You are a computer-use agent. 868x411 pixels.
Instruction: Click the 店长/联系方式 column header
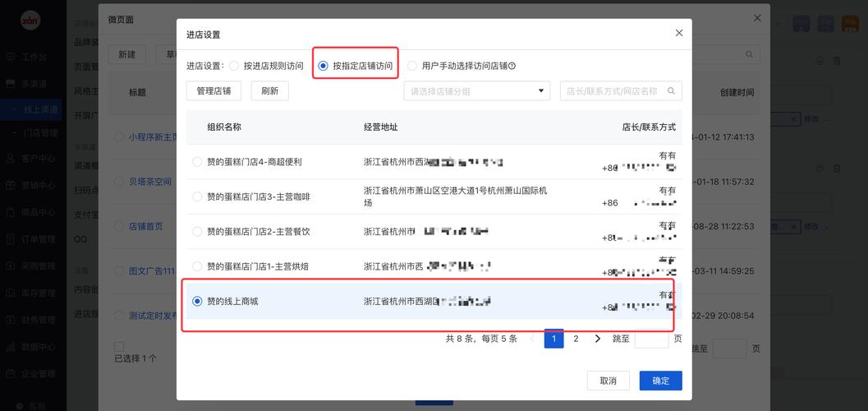649,127
